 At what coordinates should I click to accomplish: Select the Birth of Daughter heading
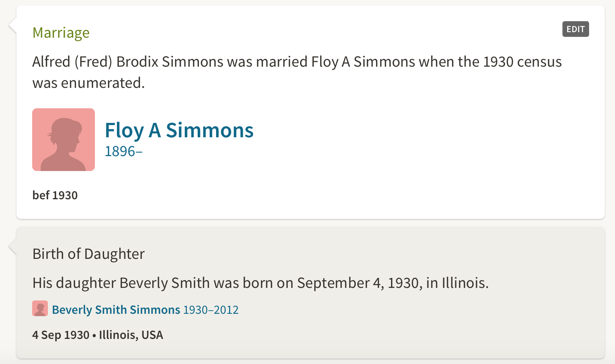tap(89, 254)
